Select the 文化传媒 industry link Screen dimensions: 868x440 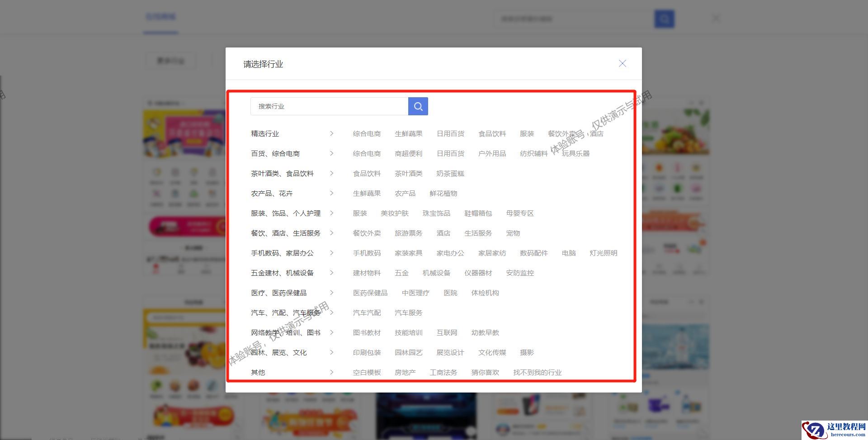point(492,353)
